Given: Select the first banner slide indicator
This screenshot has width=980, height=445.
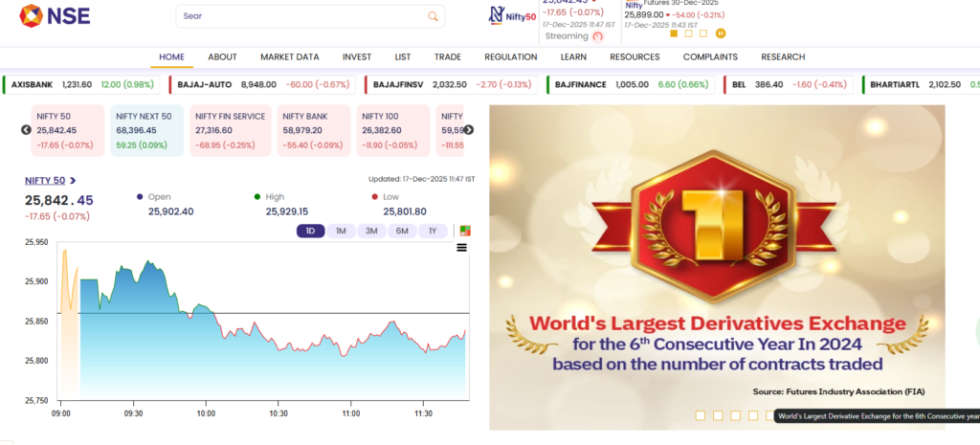Looking at the screenshot, I should [700, 415].
